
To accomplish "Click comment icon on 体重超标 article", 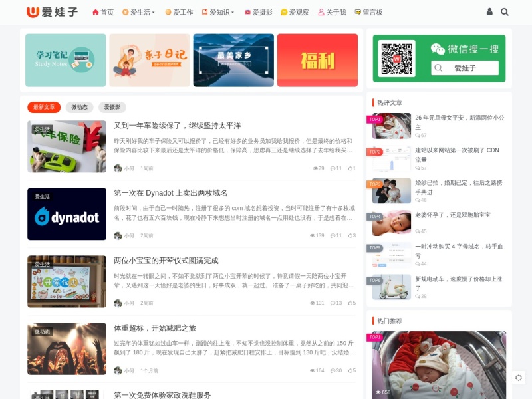I will tap(333, 371).
